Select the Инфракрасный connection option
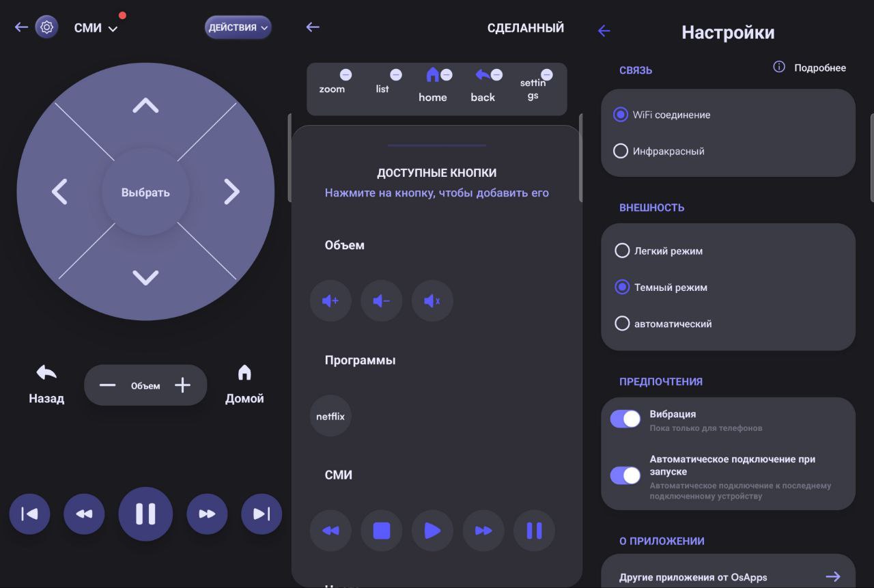Screen dimensions: 874x588 tap(621, 151)
